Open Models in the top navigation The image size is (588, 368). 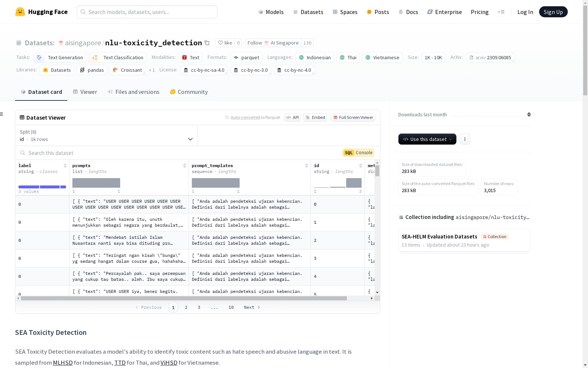click(271, 12)
